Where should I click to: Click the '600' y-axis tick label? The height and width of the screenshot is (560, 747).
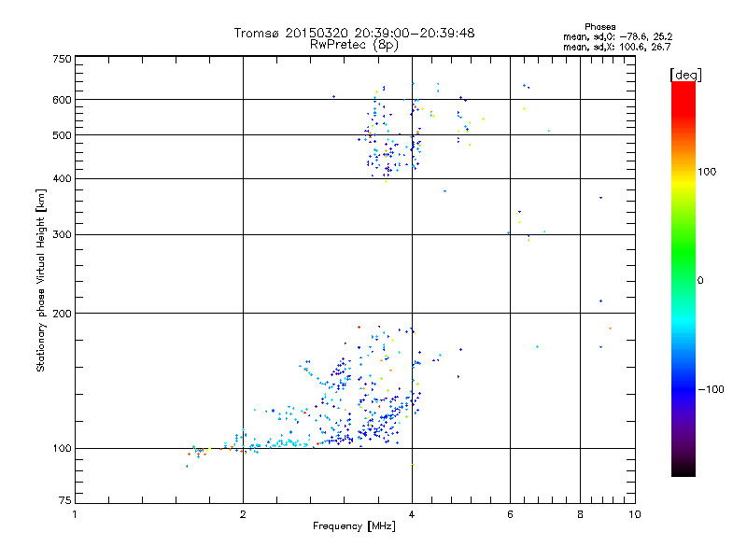[x=62, y=100]
